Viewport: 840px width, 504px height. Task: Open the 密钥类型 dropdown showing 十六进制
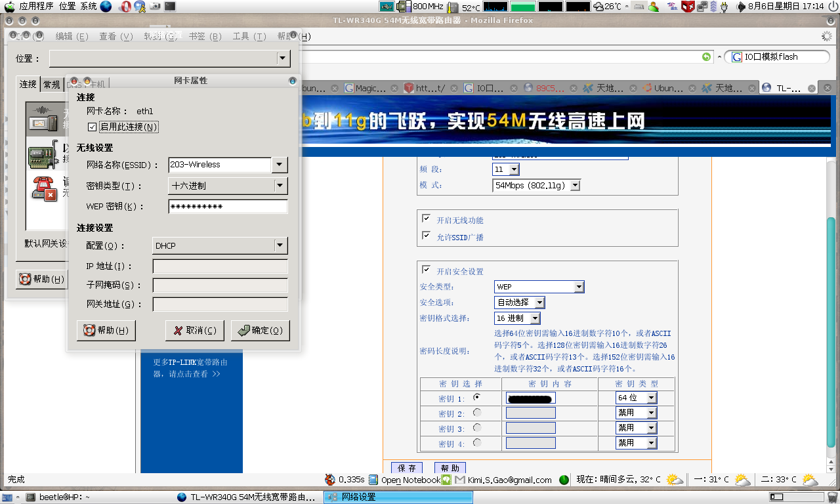(228, 186)
